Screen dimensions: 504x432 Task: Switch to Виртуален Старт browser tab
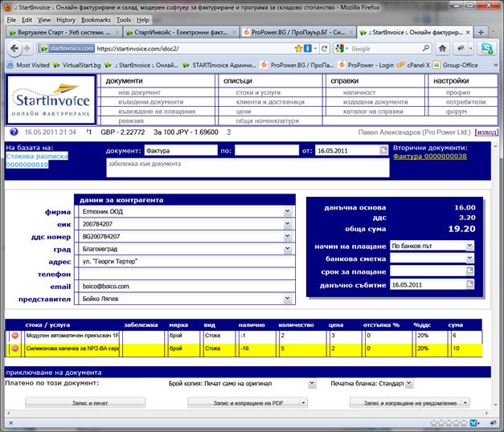click(x=64, y=32)
